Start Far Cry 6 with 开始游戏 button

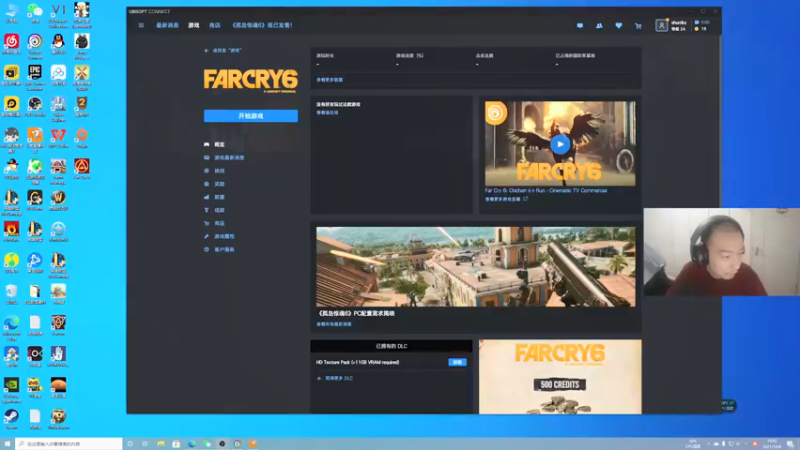(251, 116)
